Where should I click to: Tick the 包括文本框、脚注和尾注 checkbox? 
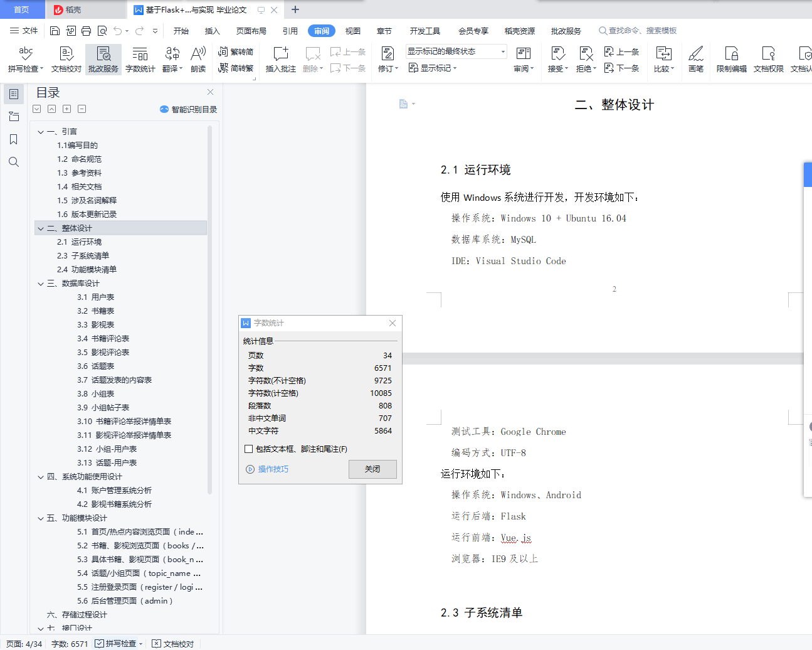pos(249,449)
